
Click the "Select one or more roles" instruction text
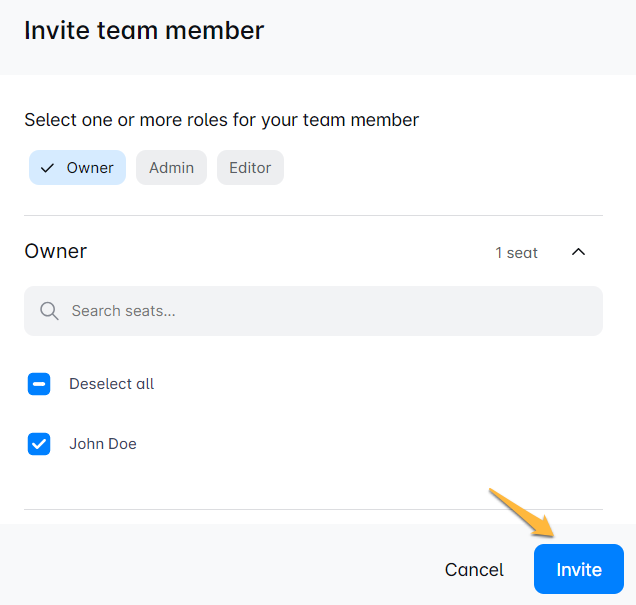(221, 120)
